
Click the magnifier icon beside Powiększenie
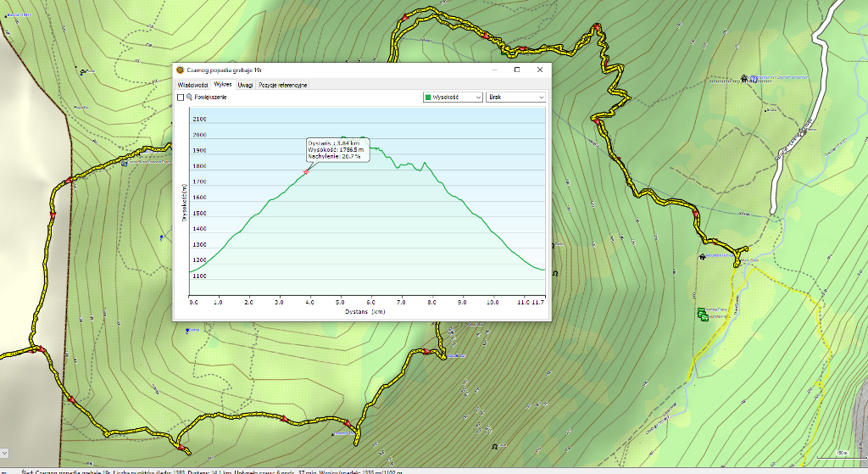pyautogui.click(x=190, y=98)
